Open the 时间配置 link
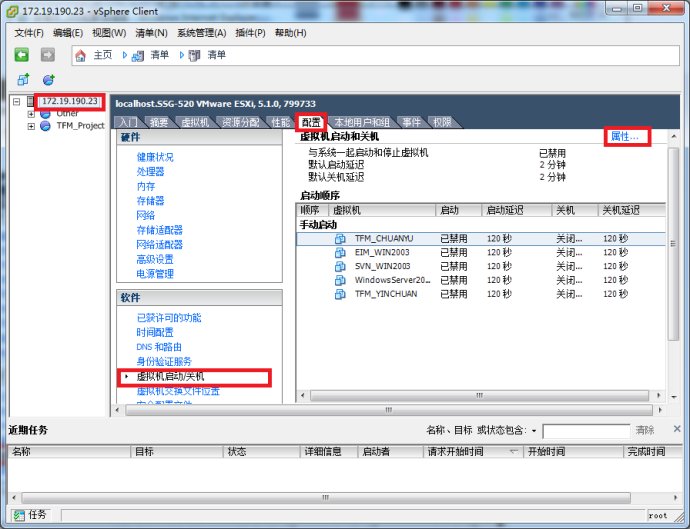Screen dimensions: 690x529 pyautogui.click(x=155, y=332)
